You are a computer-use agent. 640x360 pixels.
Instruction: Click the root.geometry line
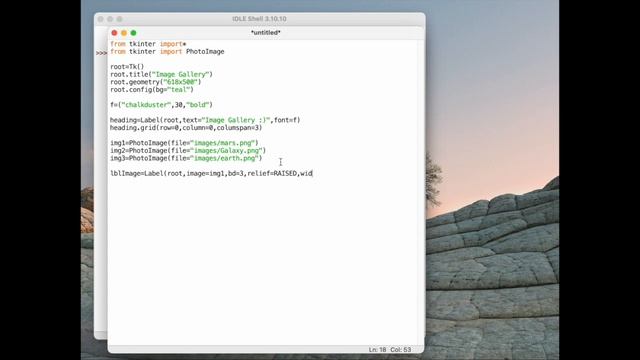[x=156, y=82]
